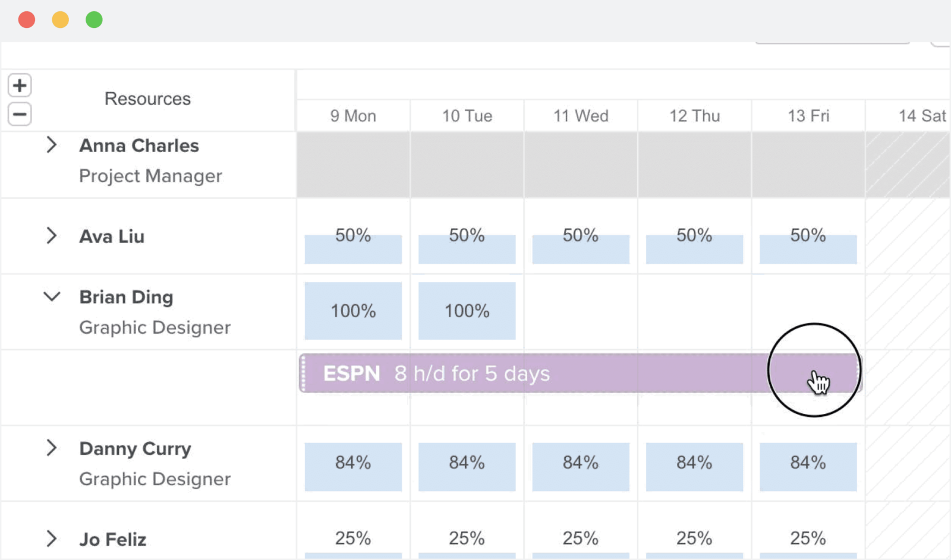Select Brian Ding's name

pyautogui.click(x=127, y=297)
